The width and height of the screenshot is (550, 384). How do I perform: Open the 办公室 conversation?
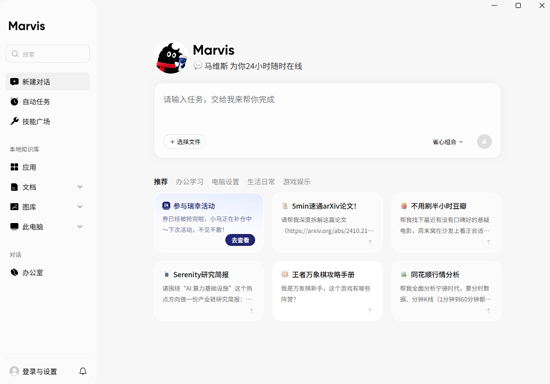48,272
